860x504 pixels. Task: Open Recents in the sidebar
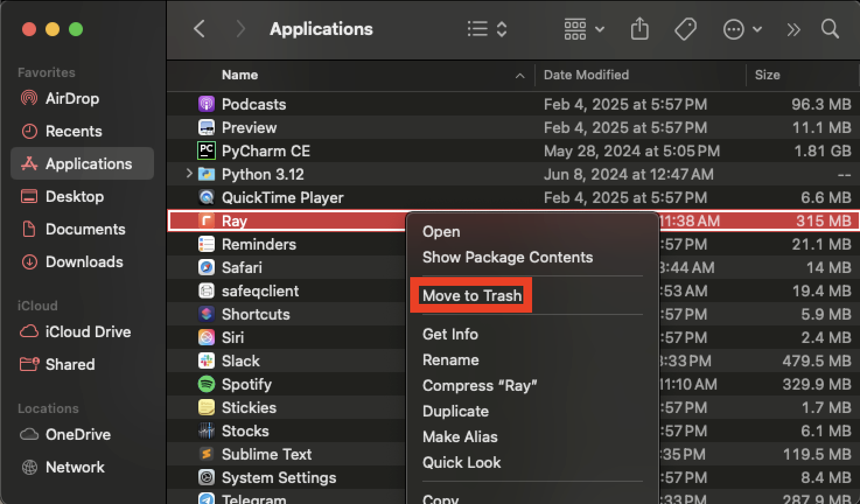(x=82, y=131)
